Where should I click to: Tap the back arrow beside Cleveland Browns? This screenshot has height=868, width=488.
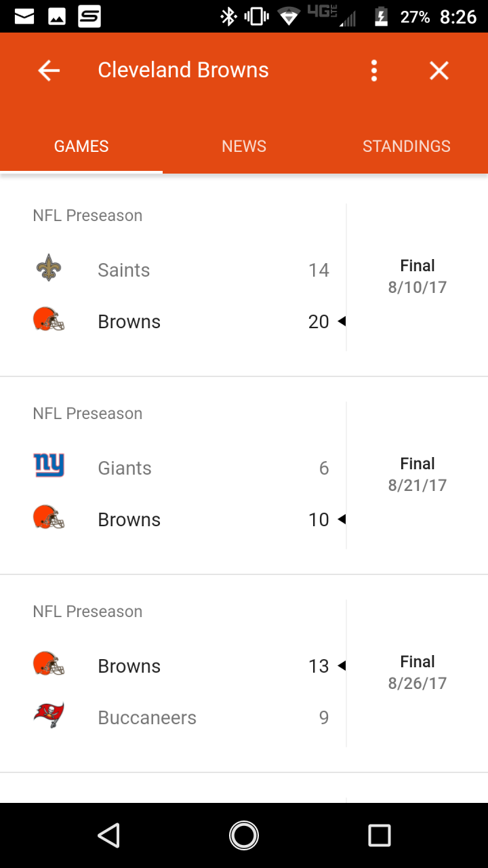pyautogui.click(x=49, y=70)
